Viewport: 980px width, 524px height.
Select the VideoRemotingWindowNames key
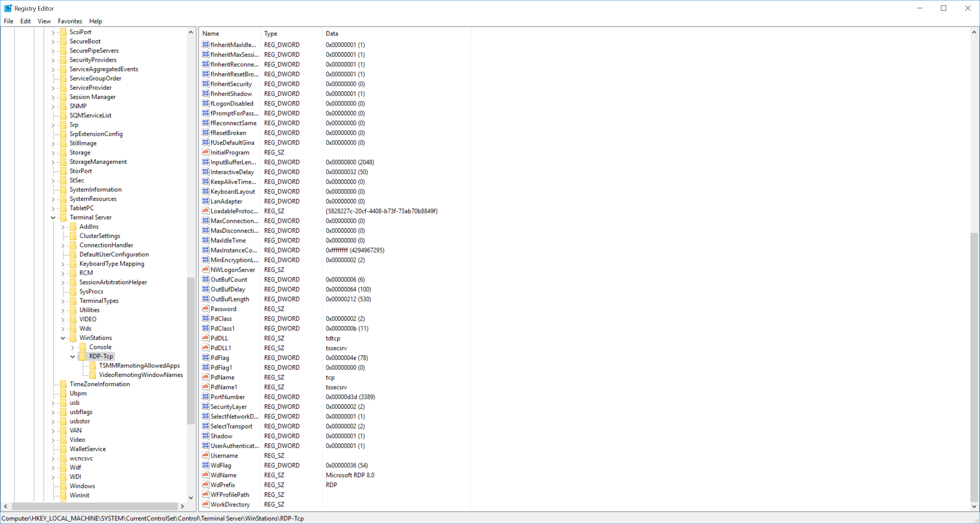(x=141, y=375)
